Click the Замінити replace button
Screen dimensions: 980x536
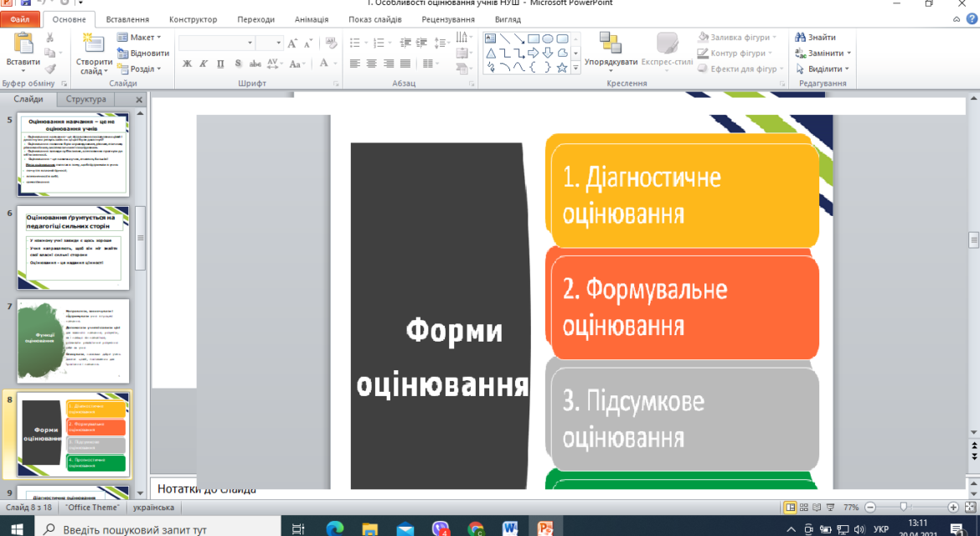tap(823, 53)
